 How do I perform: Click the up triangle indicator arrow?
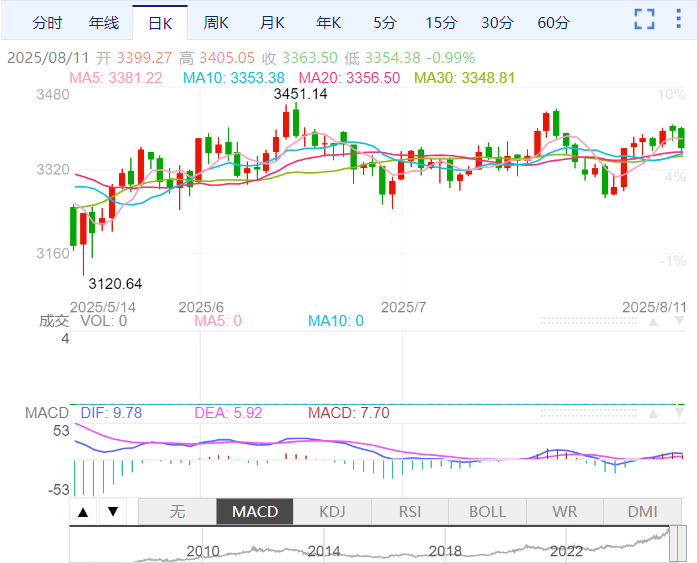pyautogui.click(x=83, y=511)
